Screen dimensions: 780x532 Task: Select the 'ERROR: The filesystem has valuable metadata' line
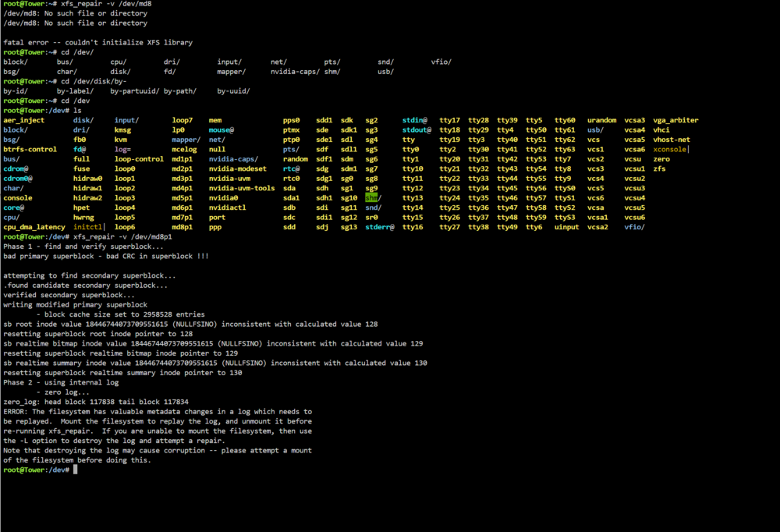pos(158,412)
